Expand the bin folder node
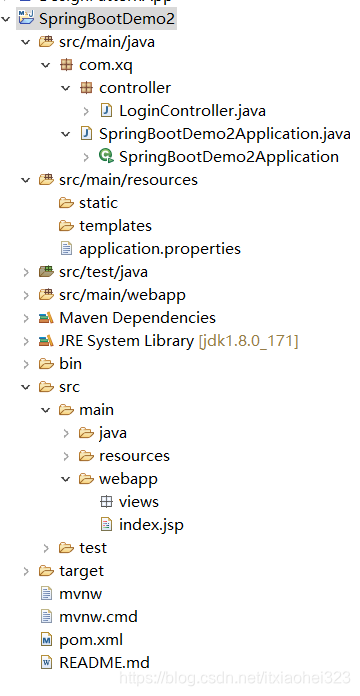The height and width of the screenshot is (696, 360). point(26,364)
